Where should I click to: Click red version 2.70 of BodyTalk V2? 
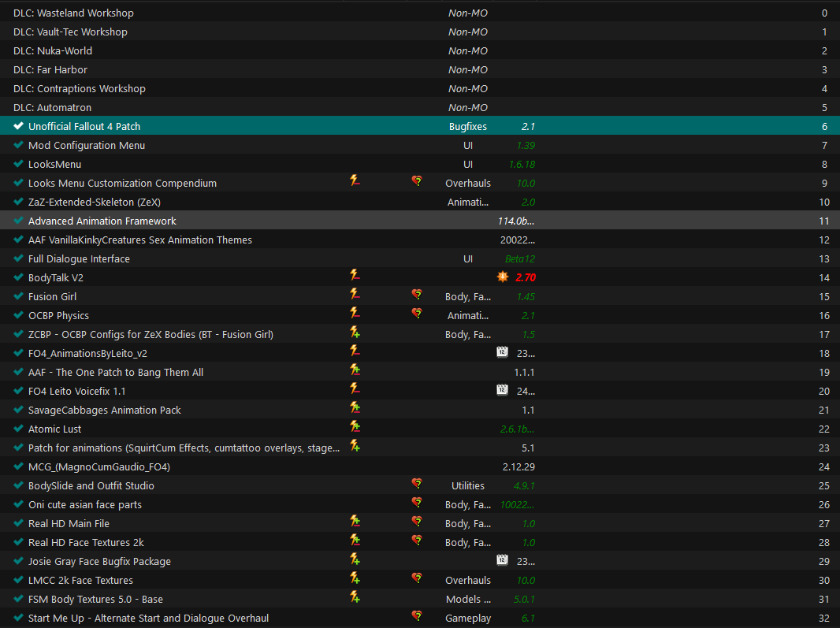coord(526,277)
